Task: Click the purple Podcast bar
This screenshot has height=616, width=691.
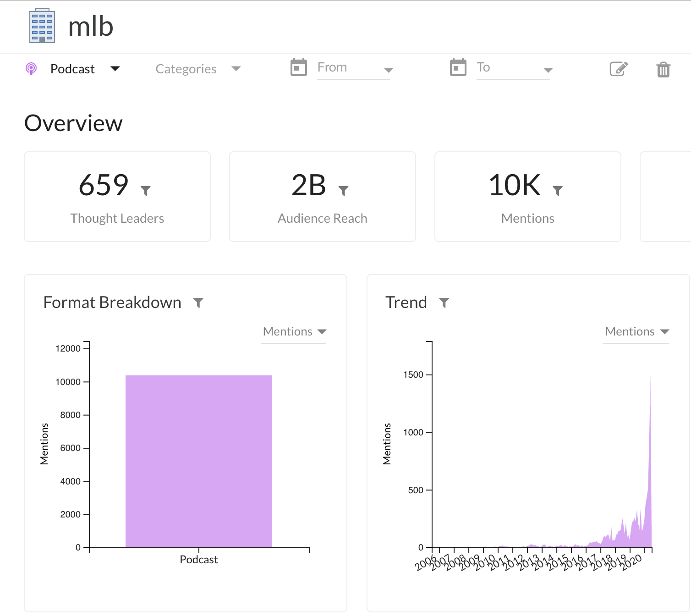Action: (x=199, y=461)
